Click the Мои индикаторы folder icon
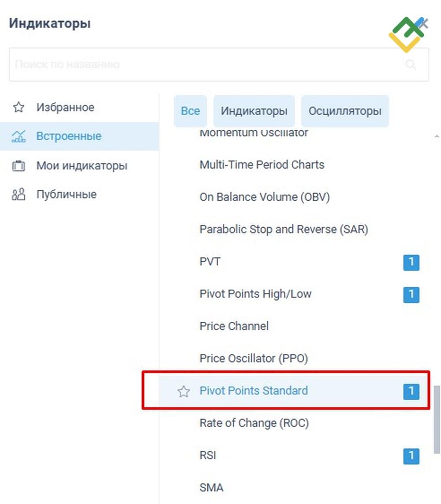441x504 pixels. (x=19, y=166)
